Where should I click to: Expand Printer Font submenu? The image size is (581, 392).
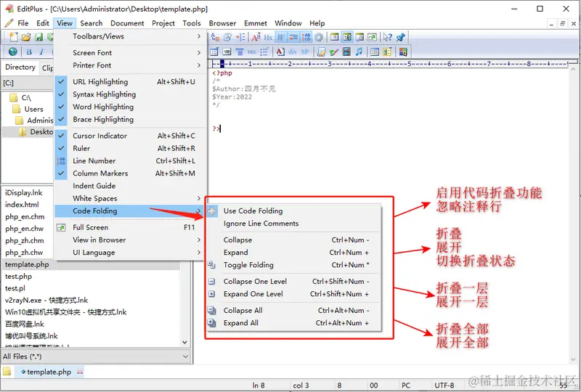(130, 65)
